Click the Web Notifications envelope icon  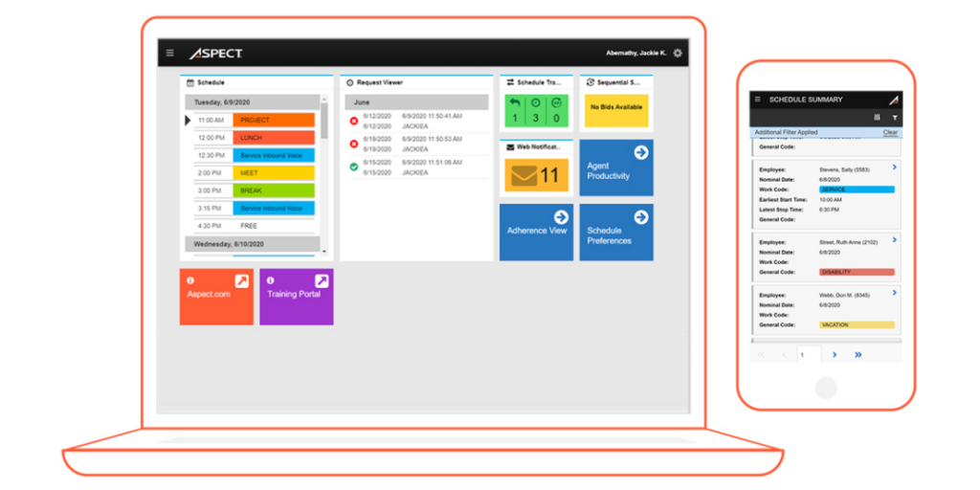522,176
